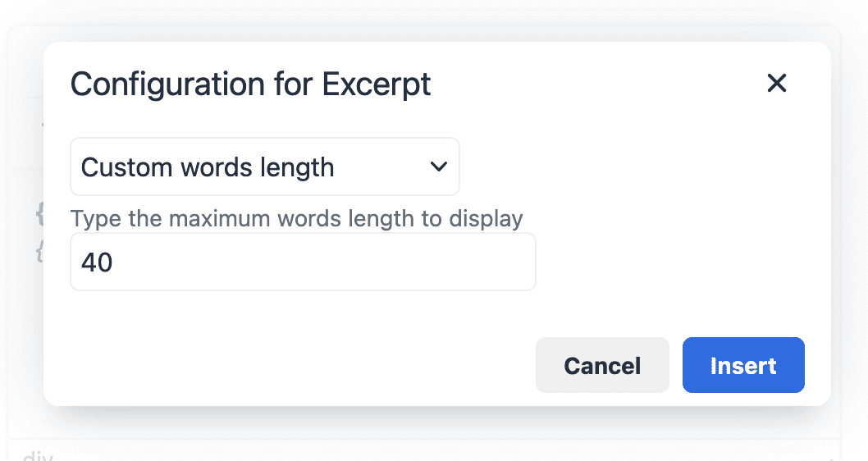Confirm the excerpt settings with Insert
Viewport: 868px width, 461px height.
pyautogui.click(x=743, y=365)
